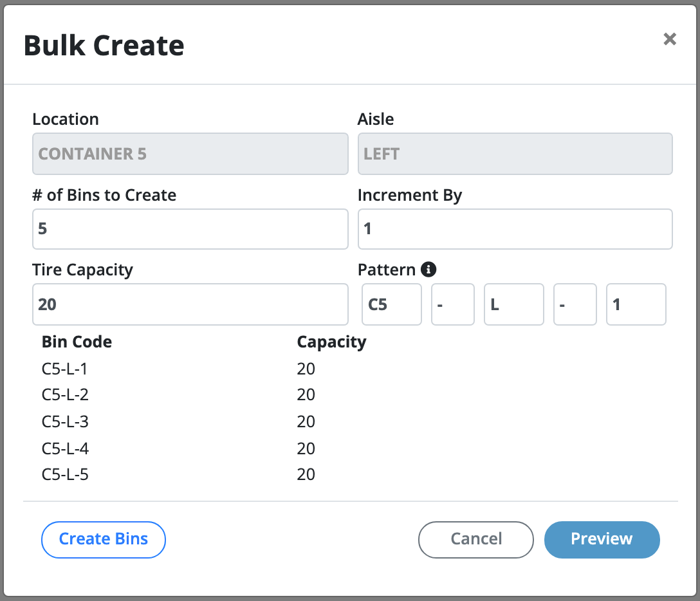Click the Aisle field showing LEFT
This screenshot has width=700, height=601.
[515, 154]
